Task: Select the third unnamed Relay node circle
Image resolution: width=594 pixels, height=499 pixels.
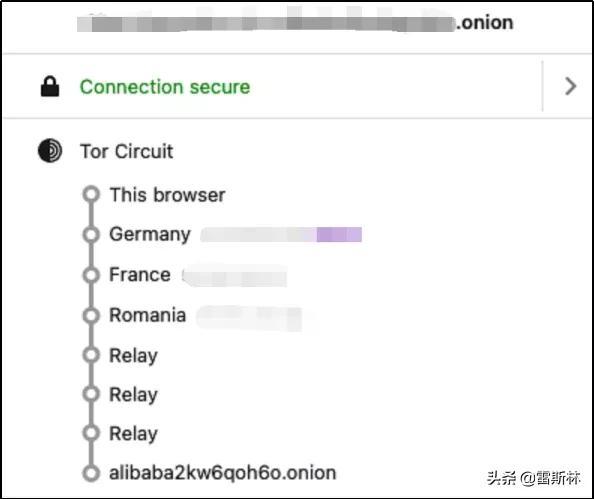Action: tap(91, 433)
